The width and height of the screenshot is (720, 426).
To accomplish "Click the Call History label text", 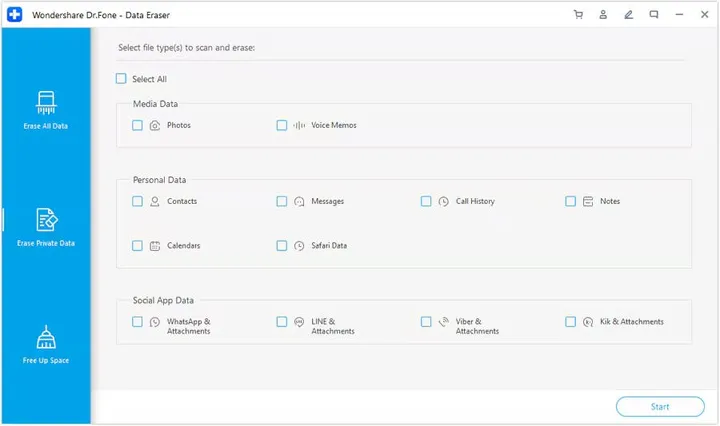I will tap(475, 201).
